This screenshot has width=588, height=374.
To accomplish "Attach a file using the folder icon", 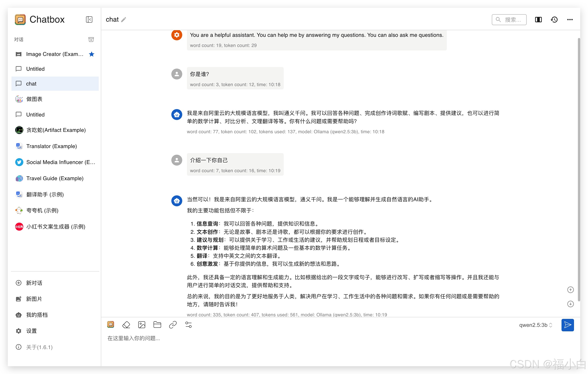I will (x=157, y=325).
